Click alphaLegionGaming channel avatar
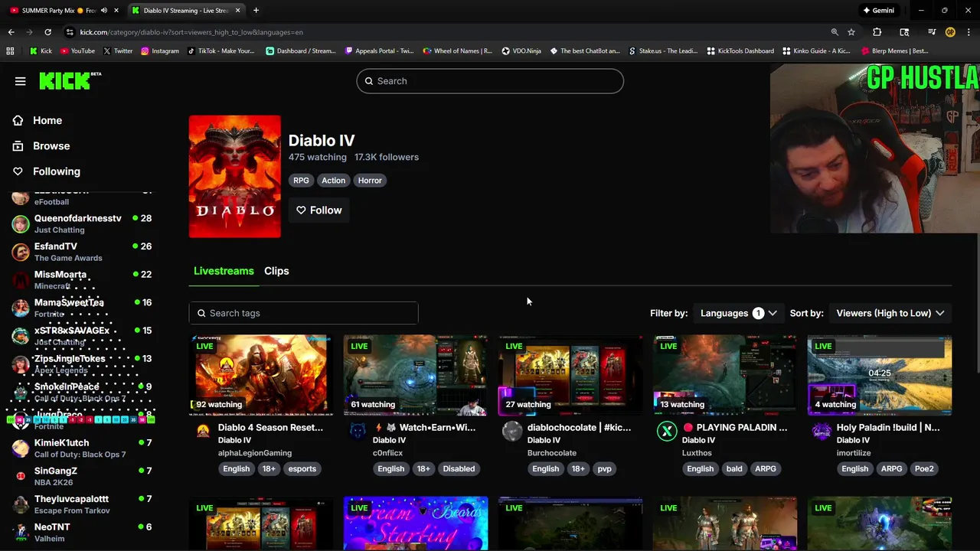Image resolution: width=980 pixels, height=551 pixels. click(203, 432)
